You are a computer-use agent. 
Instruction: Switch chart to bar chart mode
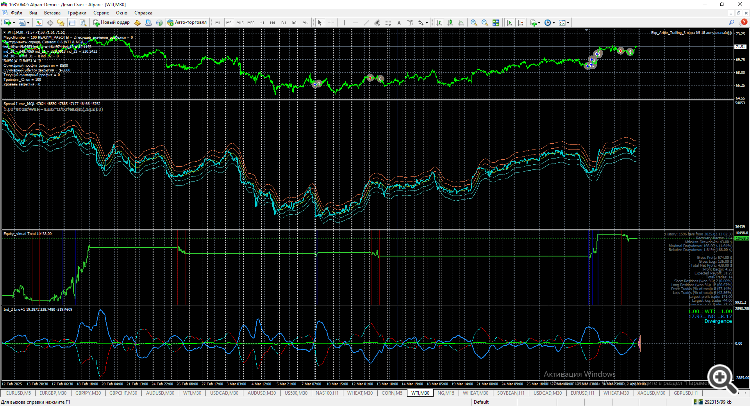point(439,22)
